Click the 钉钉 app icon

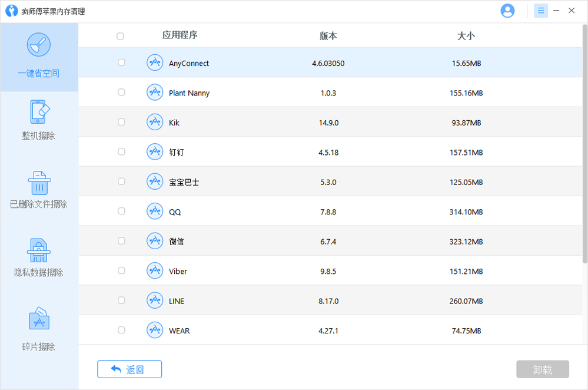click(154, 151)
